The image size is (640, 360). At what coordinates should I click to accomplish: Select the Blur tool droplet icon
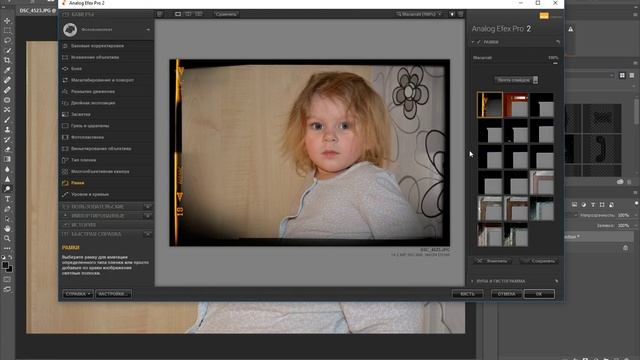7,169
